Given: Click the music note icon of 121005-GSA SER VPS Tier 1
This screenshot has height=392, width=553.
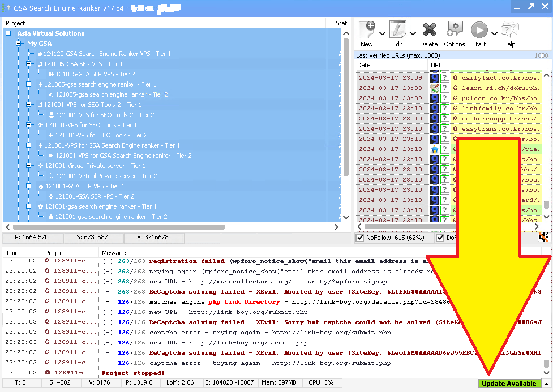Looking at the screenshot, I should click(40, 64).
